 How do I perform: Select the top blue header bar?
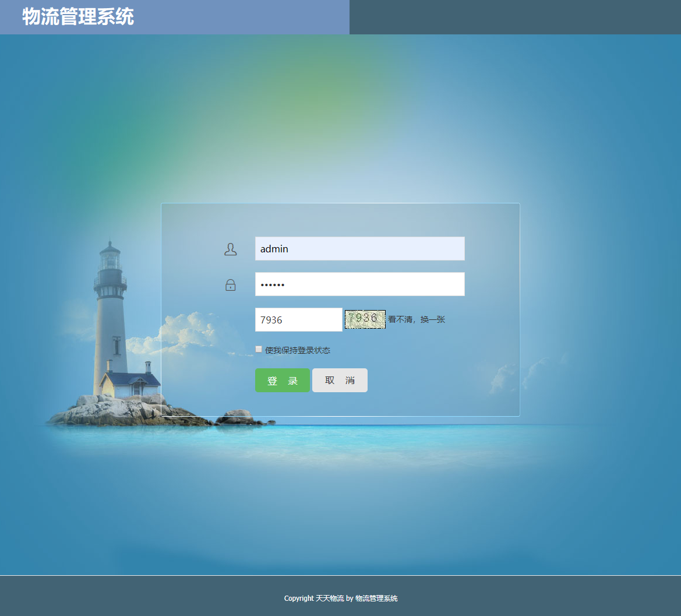pyautogui.click(x=175, y=17)
